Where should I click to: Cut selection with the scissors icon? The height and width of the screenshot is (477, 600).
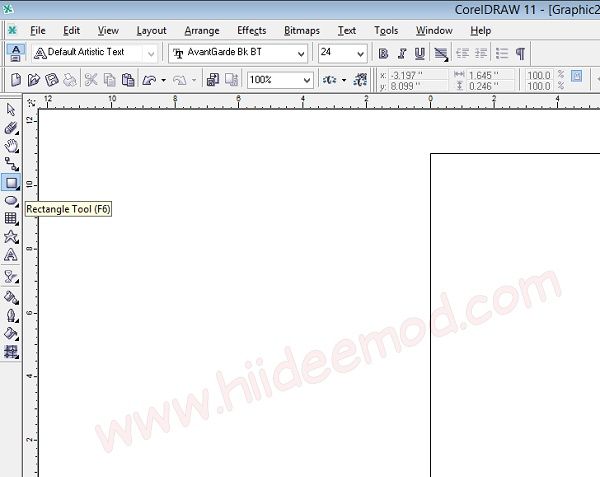(x=91, y=80)
